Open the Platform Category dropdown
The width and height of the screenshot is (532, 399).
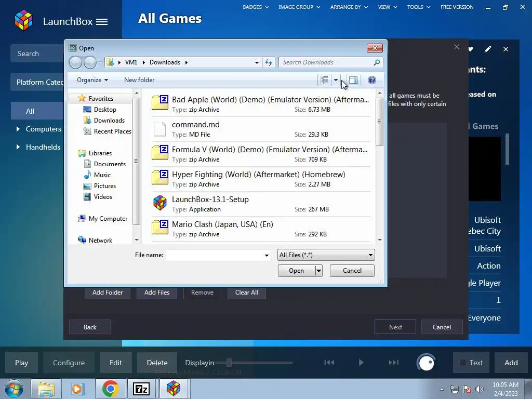[37, 82]
